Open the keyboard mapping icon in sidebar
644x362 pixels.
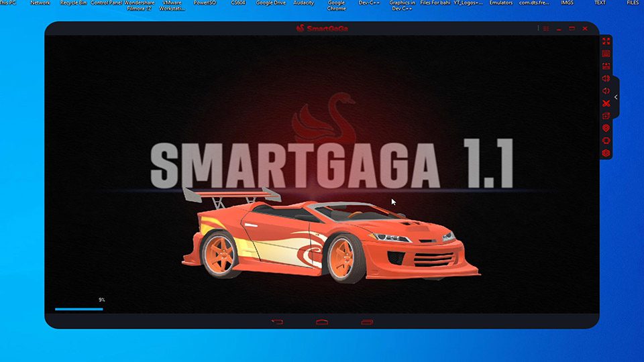coord(606,54)
